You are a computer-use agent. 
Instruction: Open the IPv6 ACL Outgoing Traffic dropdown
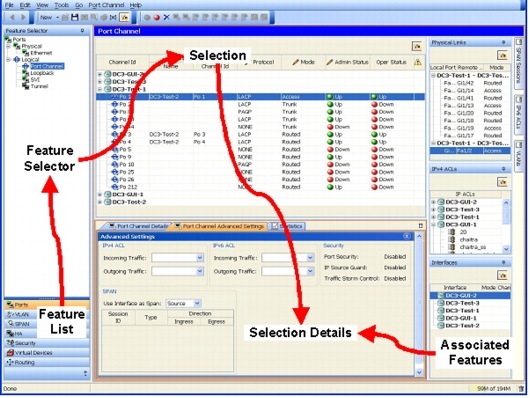310,271
